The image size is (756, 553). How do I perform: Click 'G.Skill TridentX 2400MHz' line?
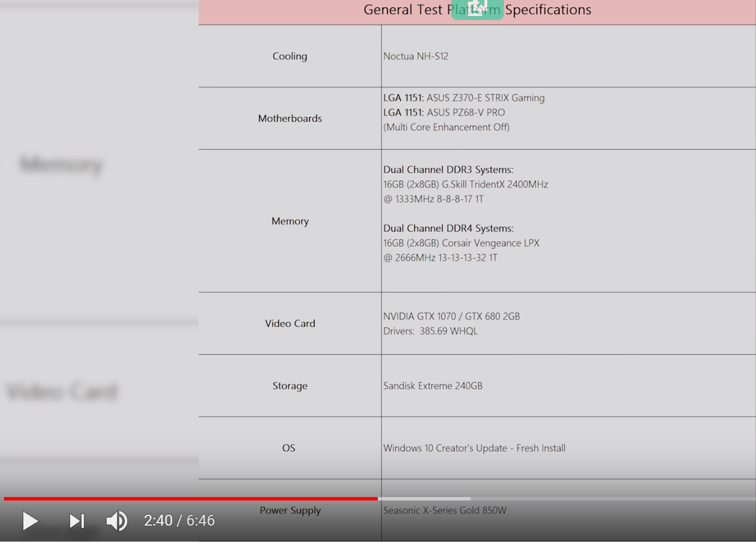click(466, 184)
